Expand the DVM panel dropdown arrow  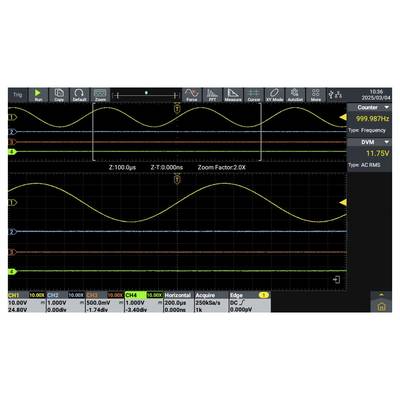tap(387, 142)
